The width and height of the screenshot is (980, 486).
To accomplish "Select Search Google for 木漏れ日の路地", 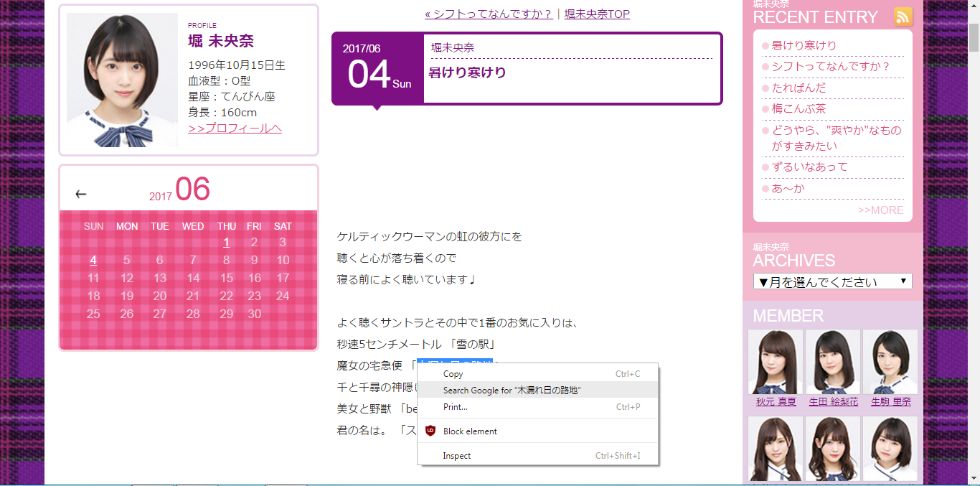I will click(x=538, y=390).
